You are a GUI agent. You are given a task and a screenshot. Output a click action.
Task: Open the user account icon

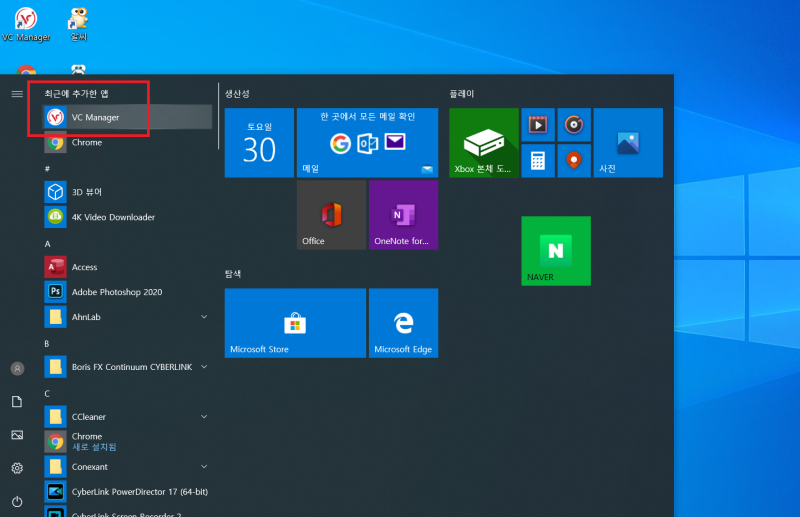[17, 368]
